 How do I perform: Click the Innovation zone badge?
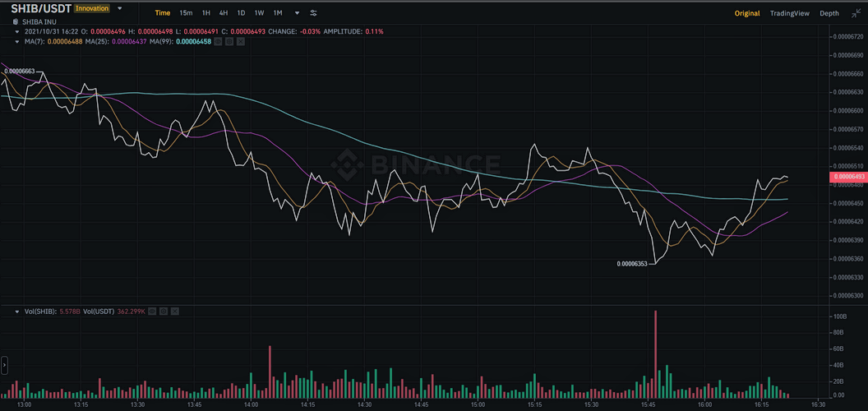91,9
